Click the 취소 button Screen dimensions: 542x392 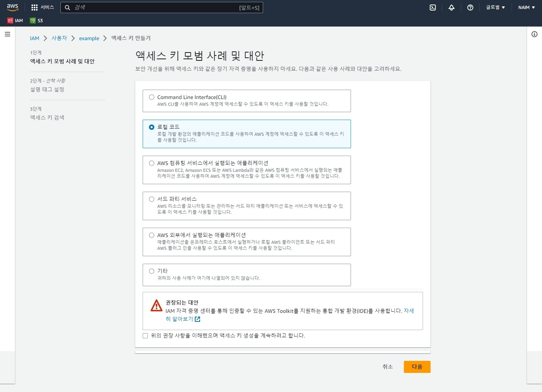(x=388, y=367)
